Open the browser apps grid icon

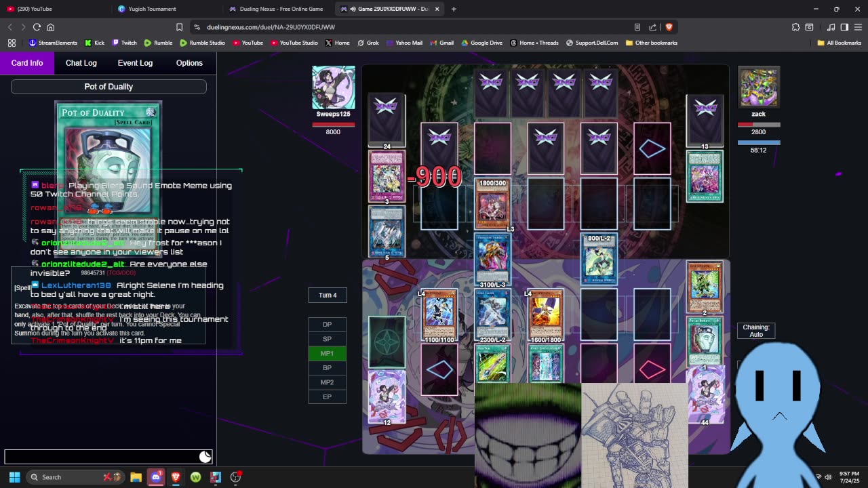coord(12,43)
